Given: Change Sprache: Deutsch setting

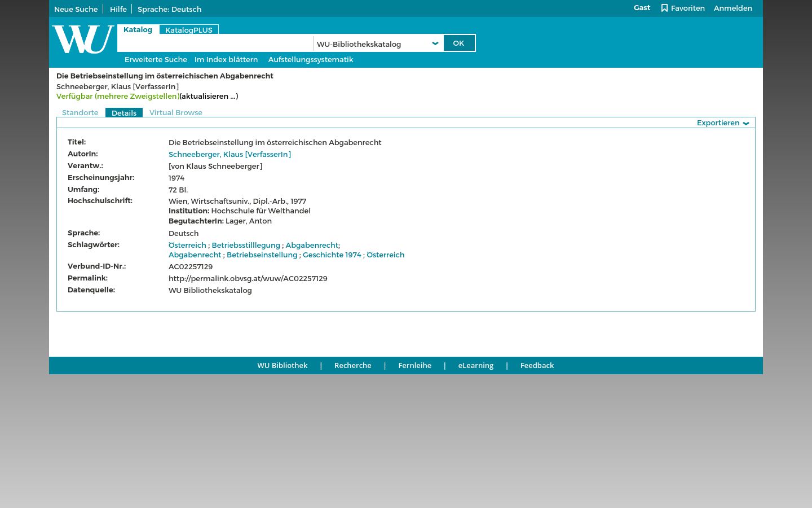Looking at the screenshot, I should 169,9.
